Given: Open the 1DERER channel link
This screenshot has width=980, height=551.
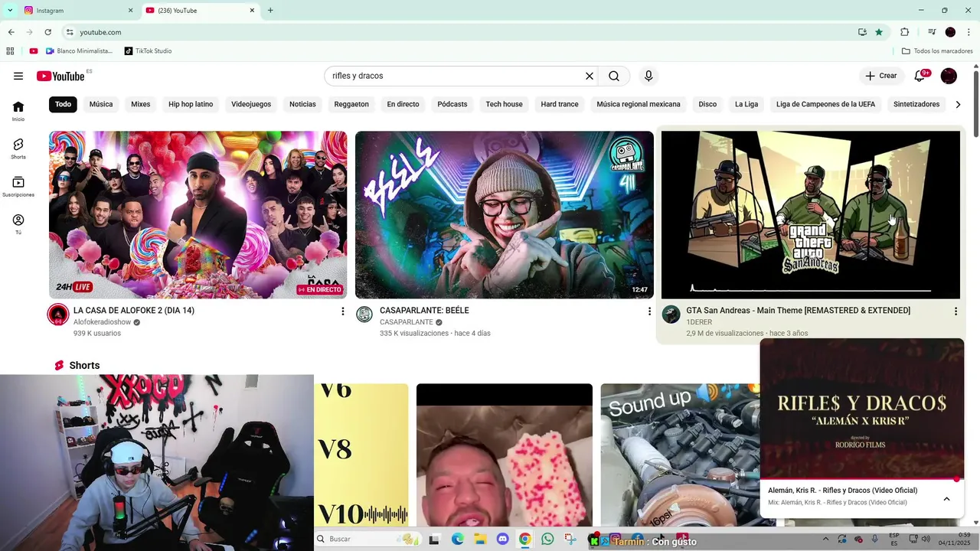Looking at the screenshot, I should pyautogui.click(x=699, y=322).
